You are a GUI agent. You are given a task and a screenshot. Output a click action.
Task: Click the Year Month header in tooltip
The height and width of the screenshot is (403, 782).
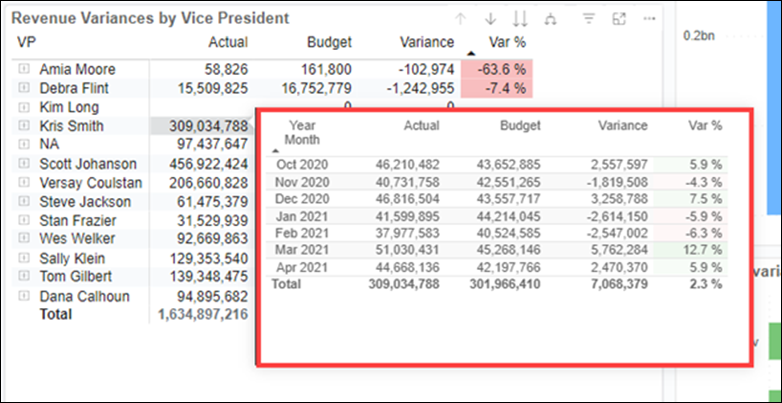coord(303,133)
